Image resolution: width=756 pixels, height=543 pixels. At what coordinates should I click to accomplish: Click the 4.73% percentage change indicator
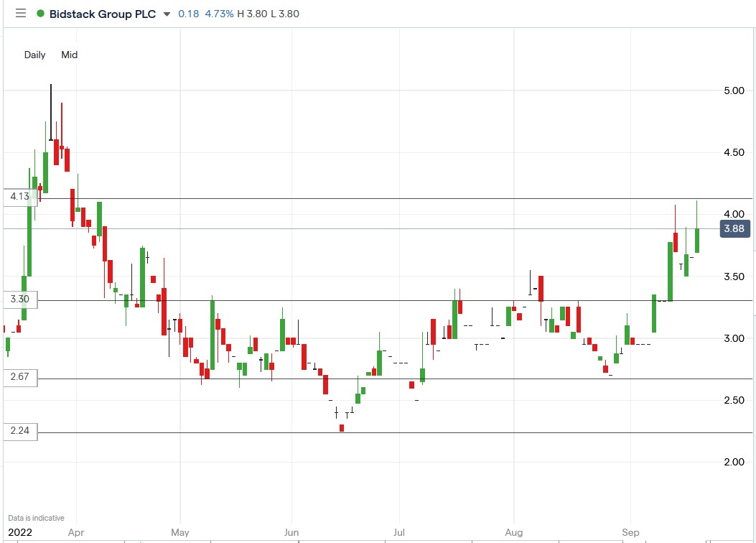click(219, 13)
